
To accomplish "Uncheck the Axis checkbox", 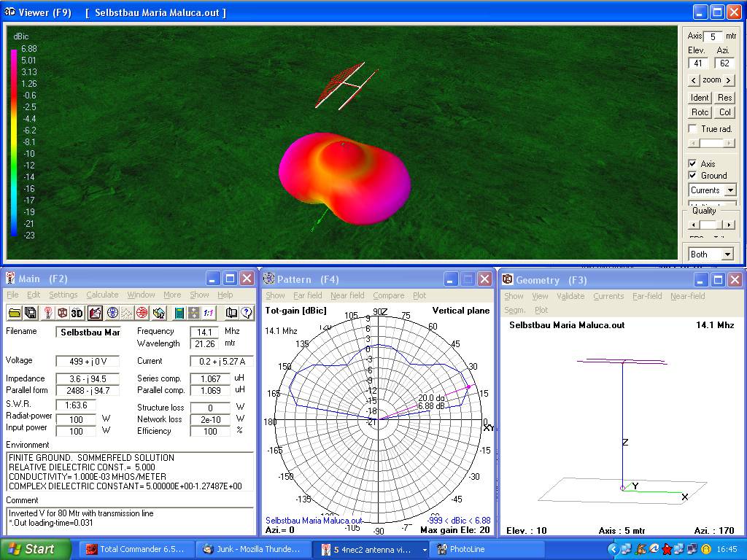I will (x=693, y=164).
